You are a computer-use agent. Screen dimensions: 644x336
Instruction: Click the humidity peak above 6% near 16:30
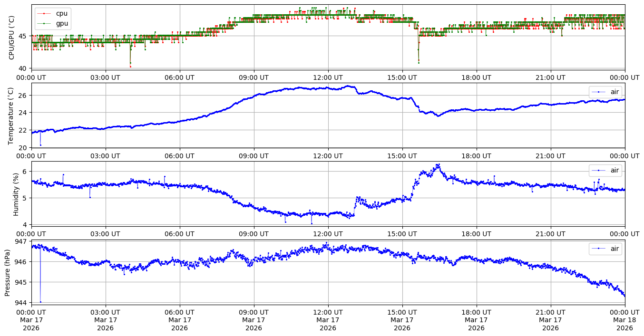(x=438, y=164)
